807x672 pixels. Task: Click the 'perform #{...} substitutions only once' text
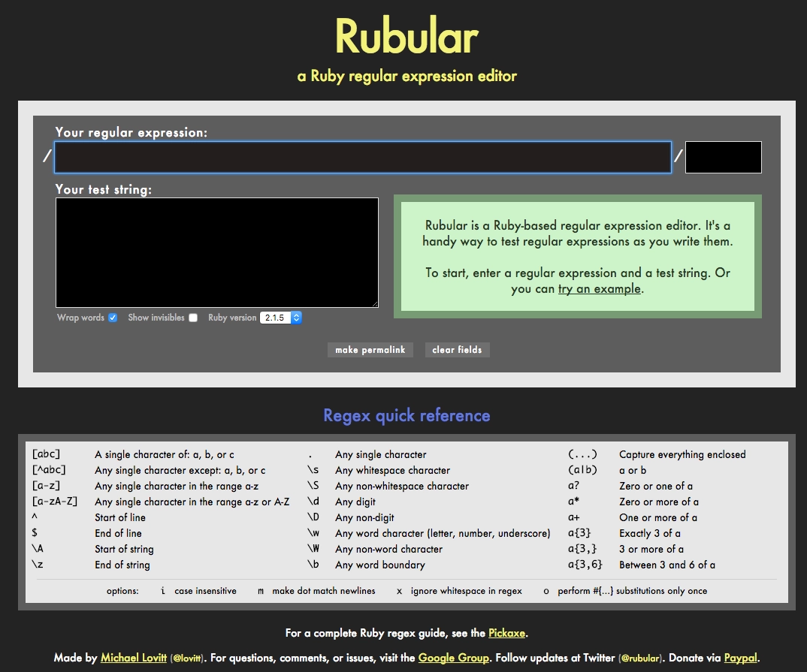633,591
